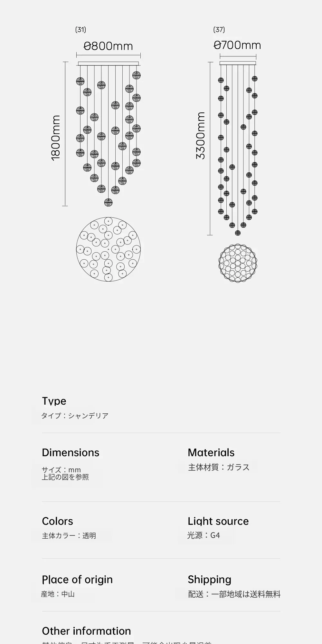The width and height of the screenshot is (322, 644).
Task: Click the Ø800mm width label
Action: point(108,46)
